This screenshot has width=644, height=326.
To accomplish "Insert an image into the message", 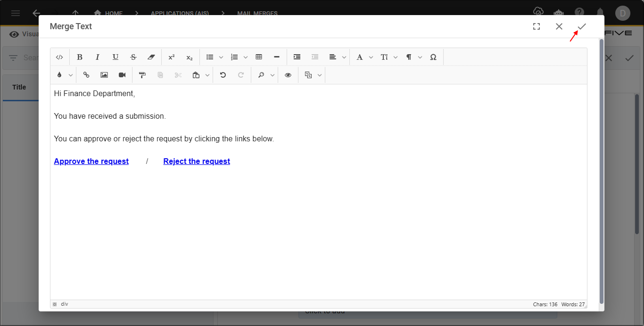I will pyautogui.click(x=104, y=75).
